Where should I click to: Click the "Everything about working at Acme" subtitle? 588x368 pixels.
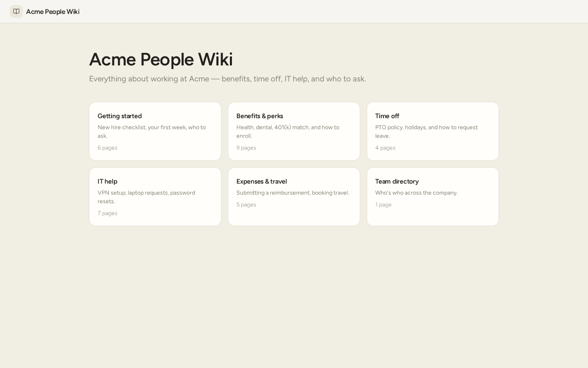pos(227,79)
